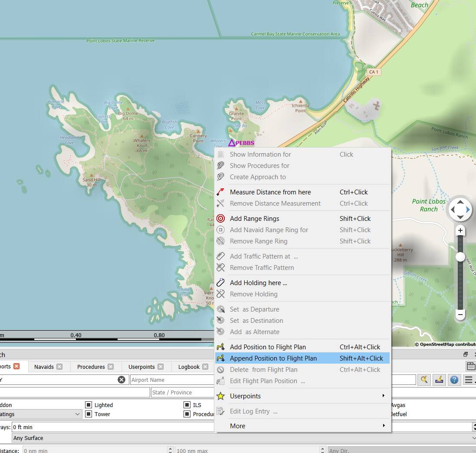The image size is (476, 453).
Task: Click the list view icon in search dock
Action: tap(471, 366)
